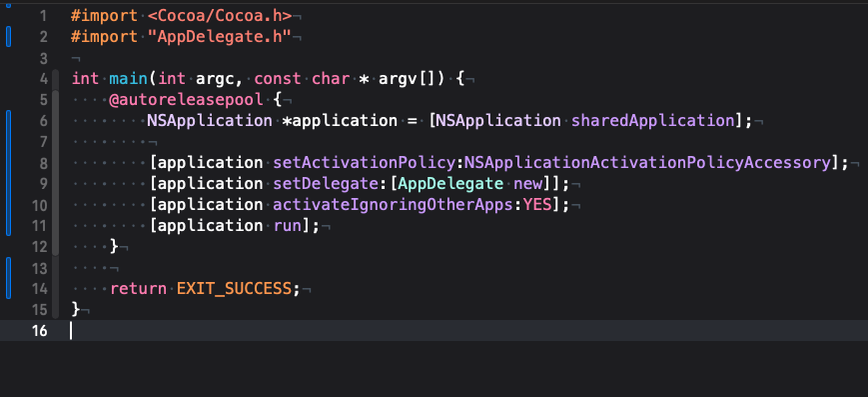Click the code folding ribbon beside line 5

click(55, 100)
